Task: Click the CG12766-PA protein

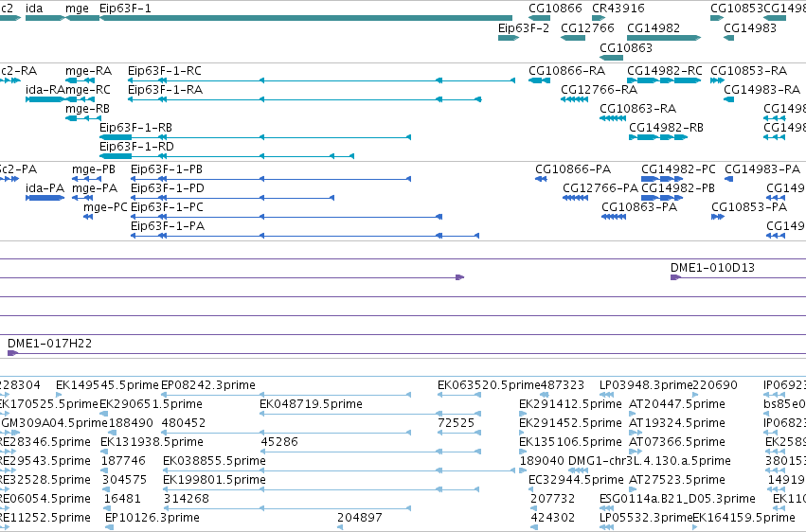Action: [575, 198]
